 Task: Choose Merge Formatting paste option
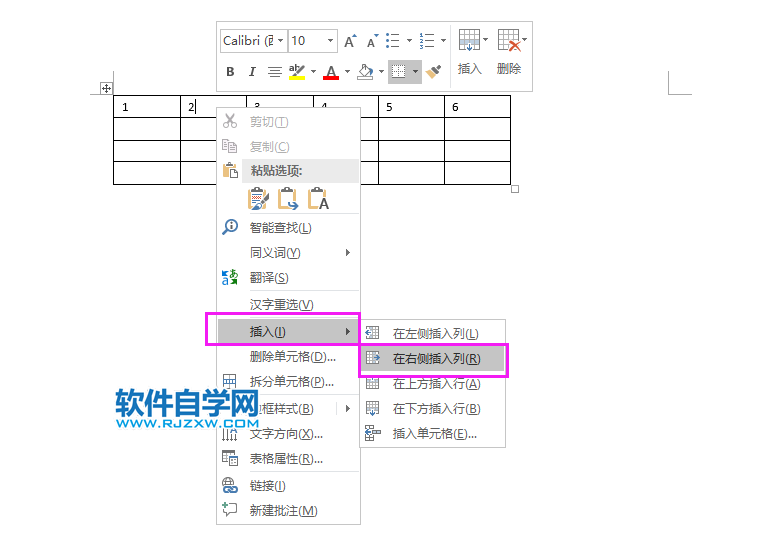click(x=288, y=198)
